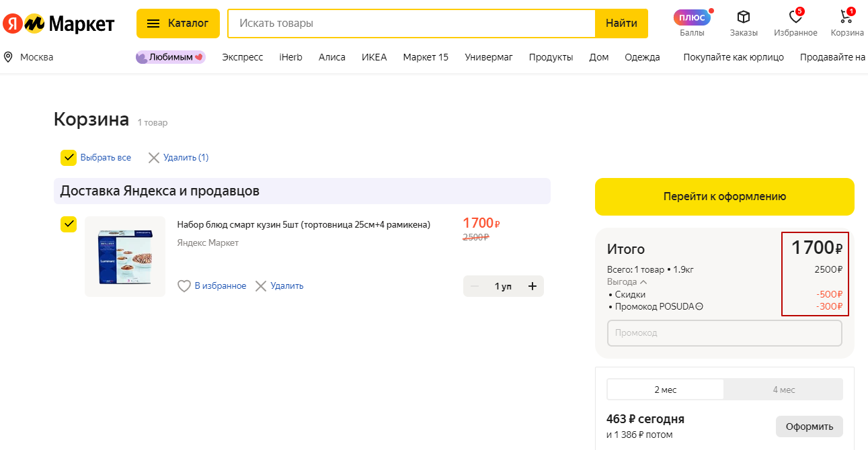This screenshot has width=868, height=450.
Task: Uncheck the Набор блюд item checkbox
Action: tap(69, 224)
